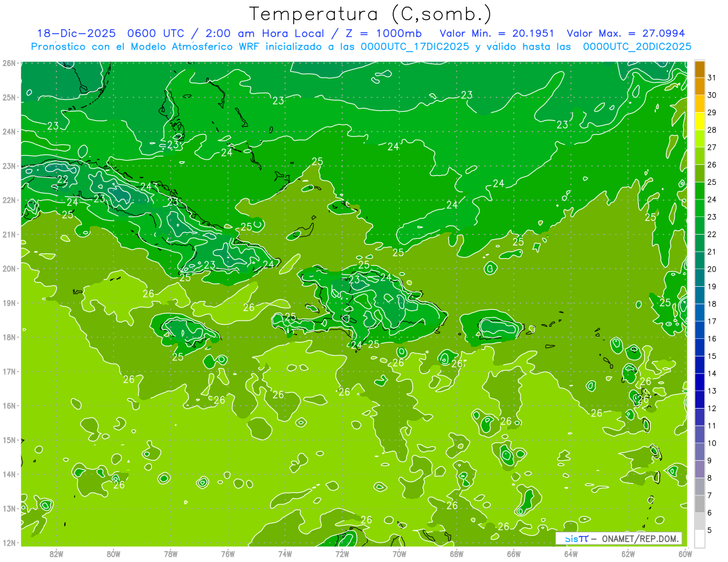Click the '68W' longitude axis label

[456, 554]
